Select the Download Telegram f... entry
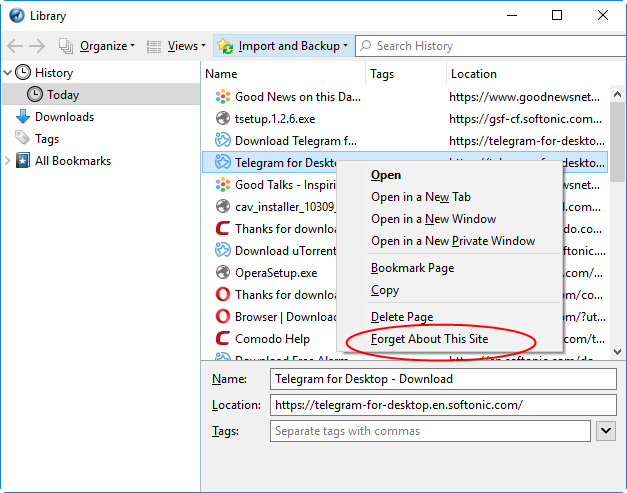 (x=405, y=141)
